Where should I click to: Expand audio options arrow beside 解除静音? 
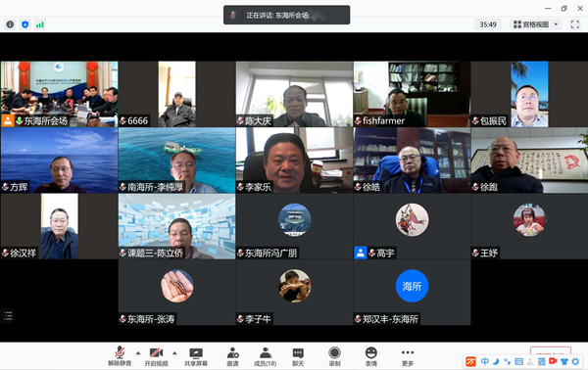(138, 352)
